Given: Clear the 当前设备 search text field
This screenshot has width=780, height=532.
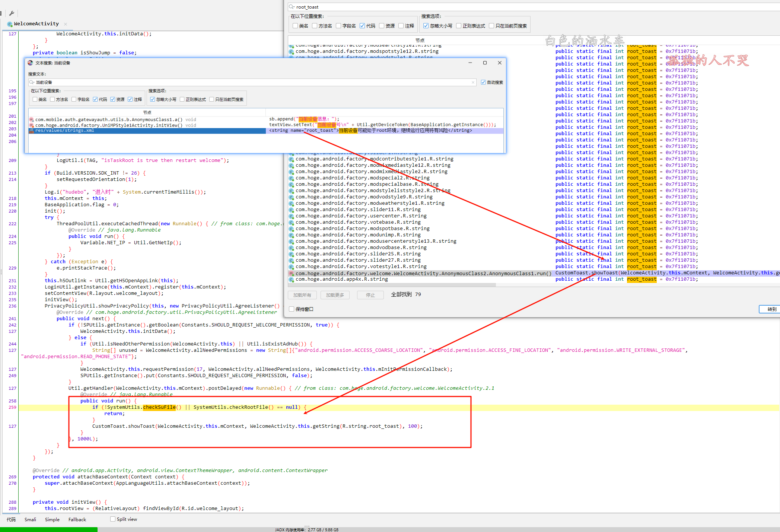Looking at the screenshot, I should click(473, 82).
